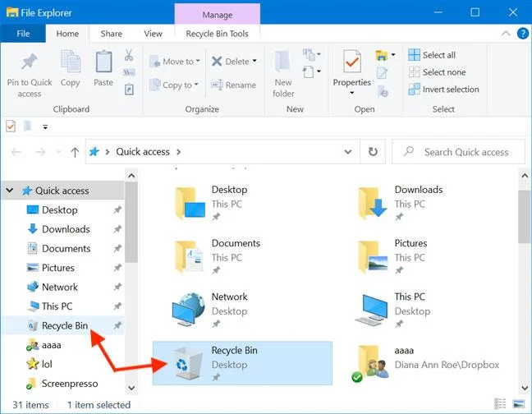This screenshot has width=532, height=414.
Task: Switch to the Share ribbon tab
Action: tap(112, 33)
